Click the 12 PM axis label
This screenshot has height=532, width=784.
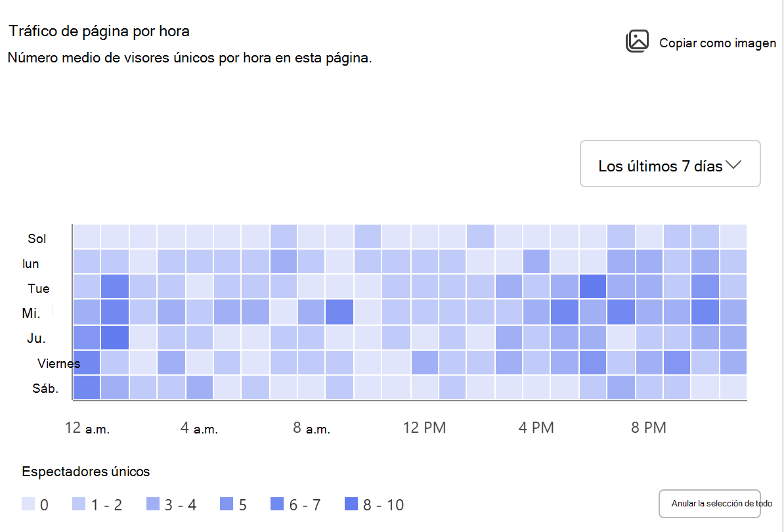click(x=424, y=428)
